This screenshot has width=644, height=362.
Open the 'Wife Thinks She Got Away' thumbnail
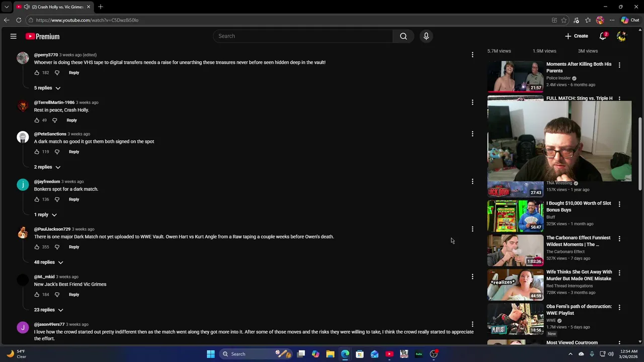[x=515, y=285]
